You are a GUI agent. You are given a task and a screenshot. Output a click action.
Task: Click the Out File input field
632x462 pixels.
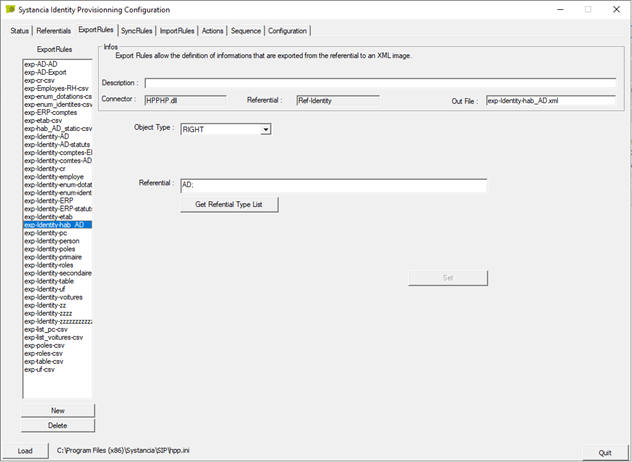(x=551, y=101)
